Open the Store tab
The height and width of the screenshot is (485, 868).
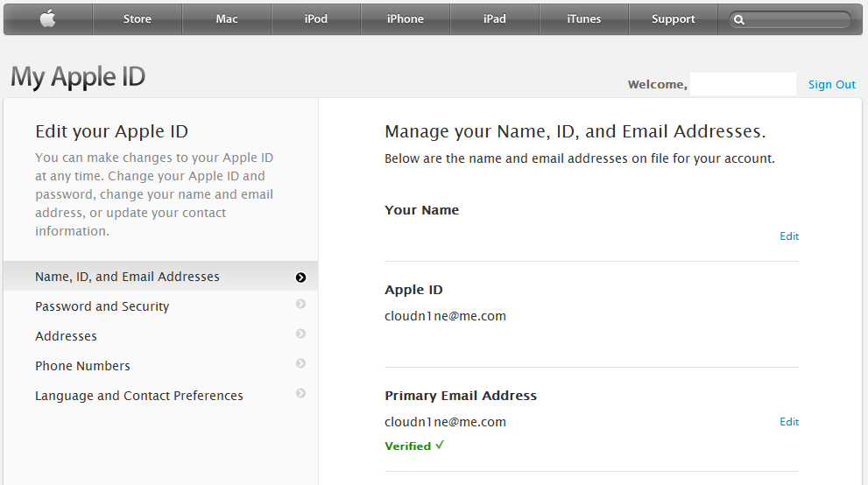pyautogui.click(x=138, y=18)
